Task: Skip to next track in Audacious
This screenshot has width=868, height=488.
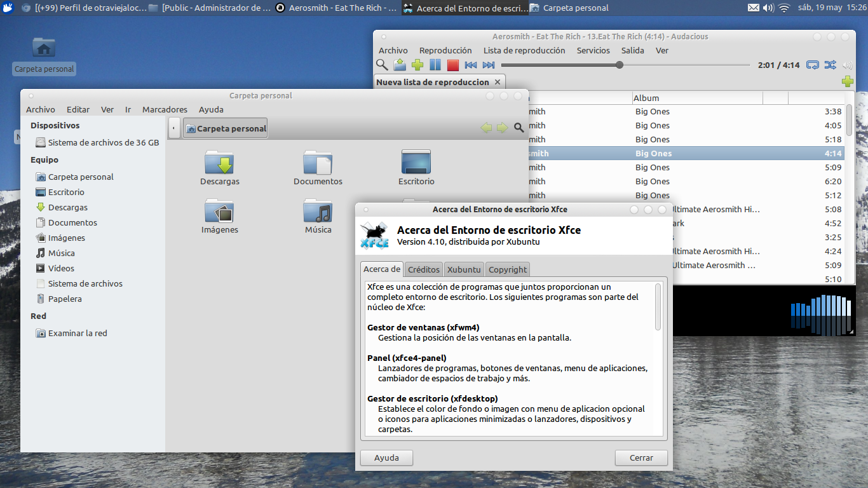Action: pyautogui.click(x=489, y=65)
